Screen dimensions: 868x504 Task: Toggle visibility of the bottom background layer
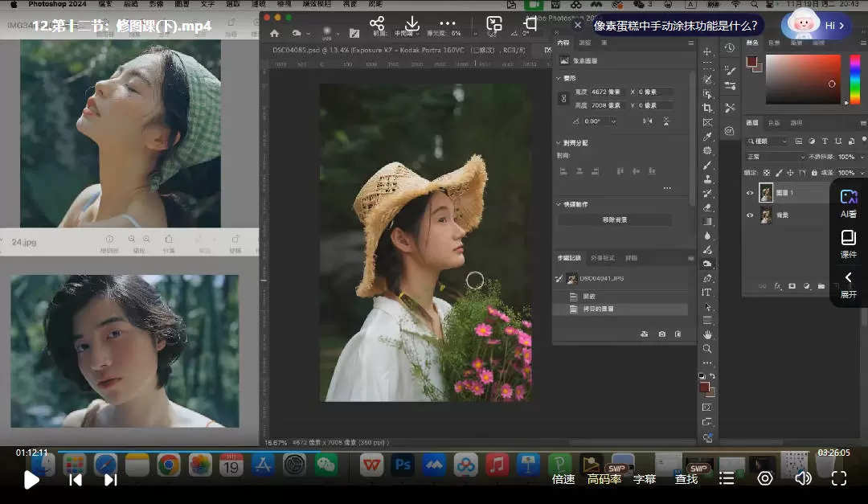[x=750, y=215]
